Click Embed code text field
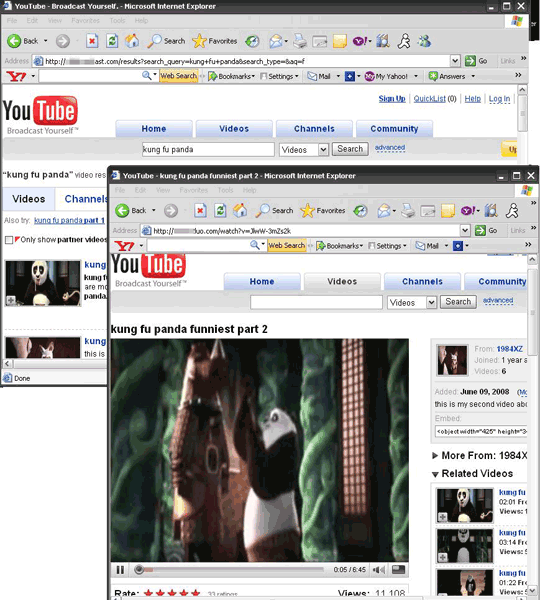Image resolution: width=540 pixels, height=600 pixels. point(481,431)
